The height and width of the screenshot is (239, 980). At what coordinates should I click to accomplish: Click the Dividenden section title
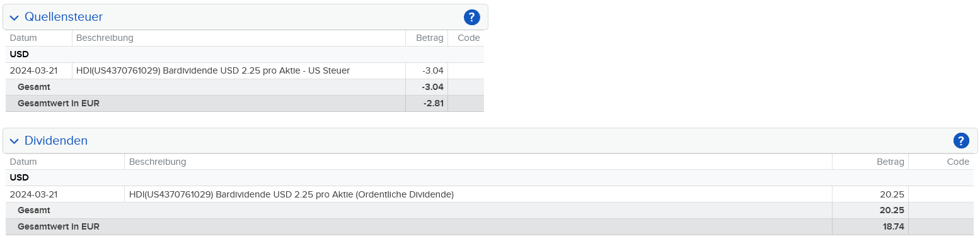pos(56,141)
